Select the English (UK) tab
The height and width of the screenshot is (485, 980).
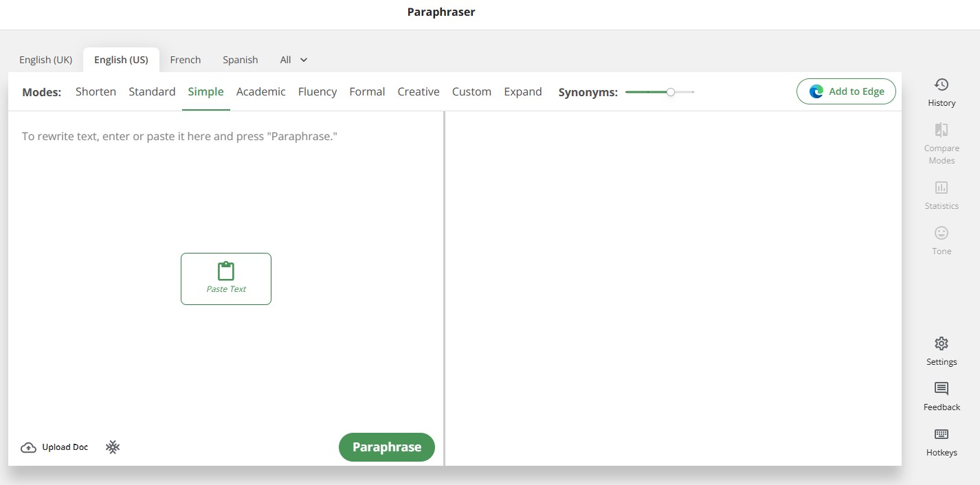[x=45, y=60]
